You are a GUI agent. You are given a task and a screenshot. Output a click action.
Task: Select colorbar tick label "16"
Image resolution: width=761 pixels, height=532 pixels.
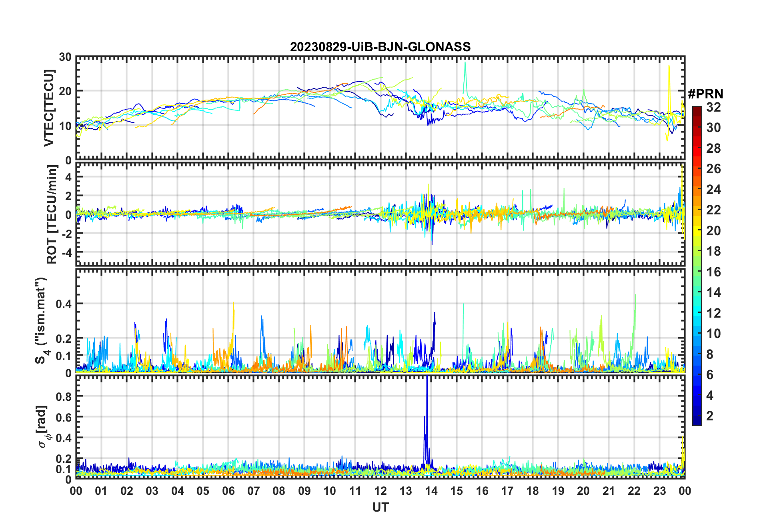click(x=713, y=272)
